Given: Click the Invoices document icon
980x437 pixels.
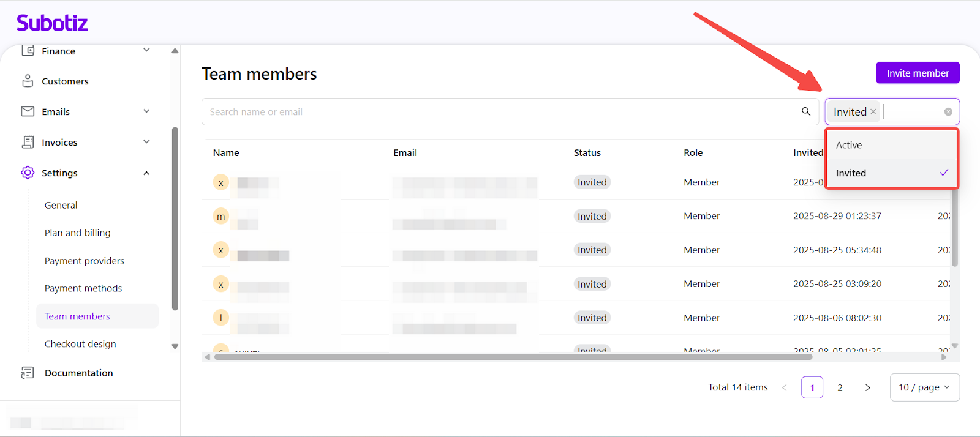Looking at the screenshot, I should 28,142.
